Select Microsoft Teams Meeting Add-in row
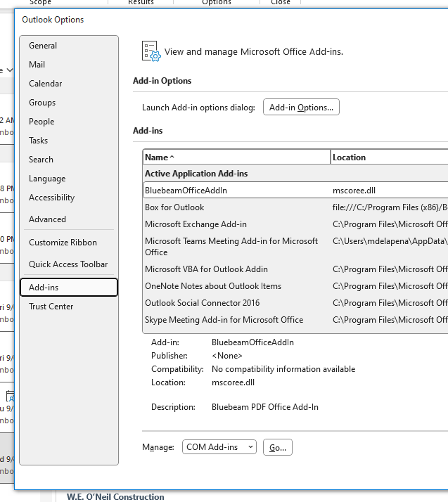 295,247
